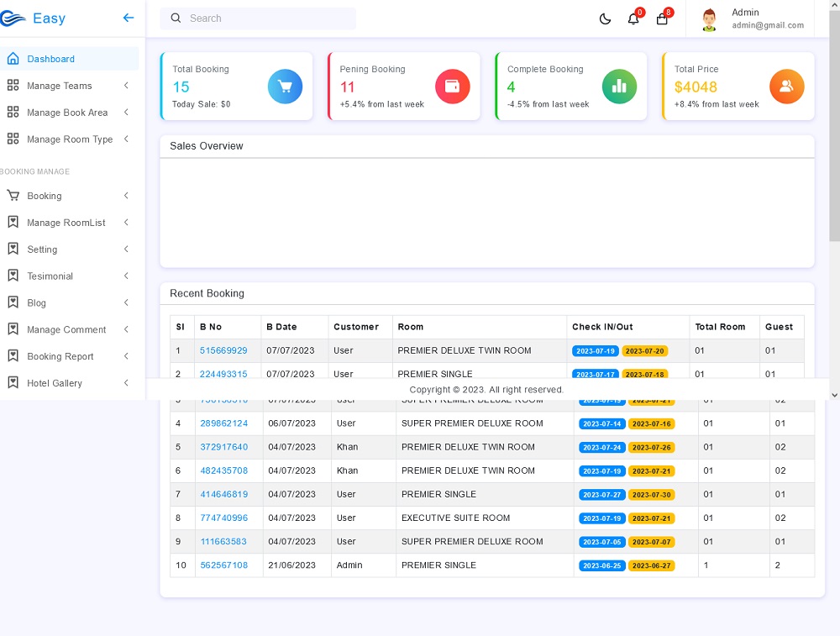This screenshot has height=636, width=840.
Task: Collapse sidebar with the left arrow icon
Action: point(129,18)
